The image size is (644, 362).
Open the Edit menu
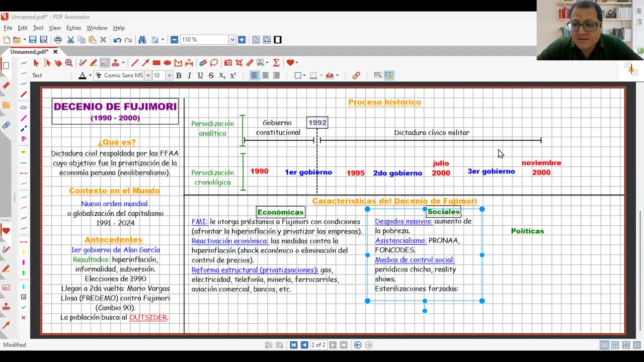pos(23,28)
